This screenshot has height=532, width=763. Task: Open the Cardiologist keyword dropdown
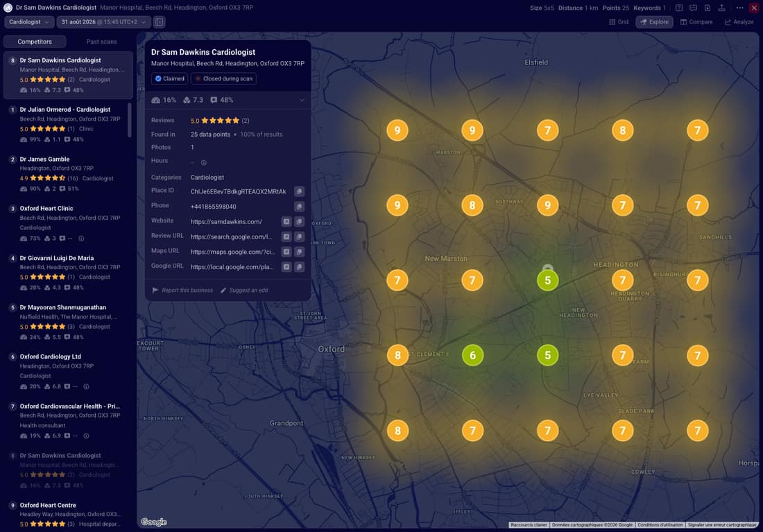[28, 22]
